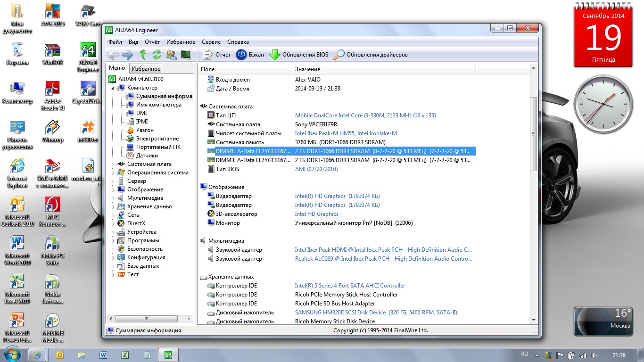This screenshot has height=362, width=644.
Task: Click the Отчёт toolbar button
Action: (x=217, y=55)
